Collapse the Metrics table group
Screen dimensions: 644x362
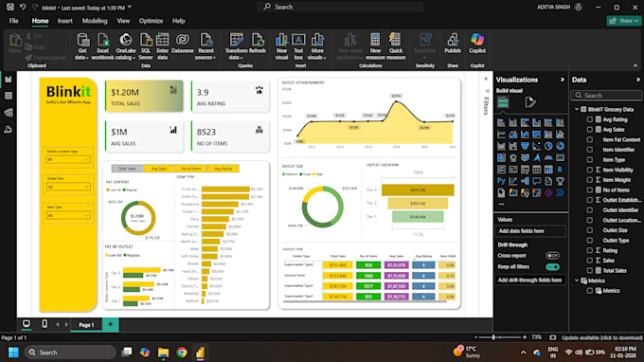(577, 281)
